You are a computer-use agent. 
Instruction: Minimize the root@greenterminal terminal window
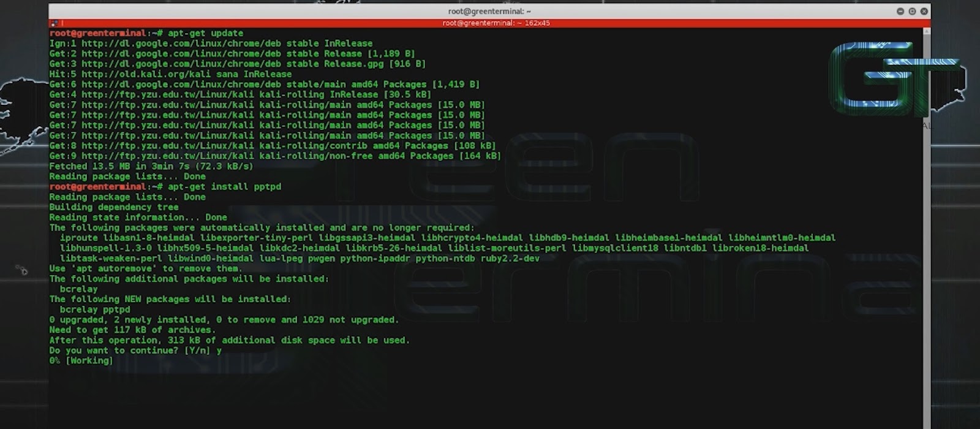[900, 11]
